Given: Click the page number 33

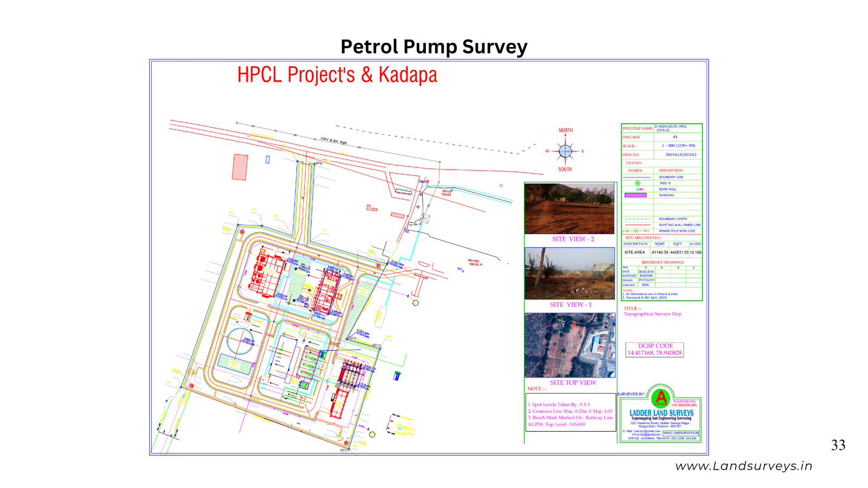Looking at the screenshot, I should (838, 445).
